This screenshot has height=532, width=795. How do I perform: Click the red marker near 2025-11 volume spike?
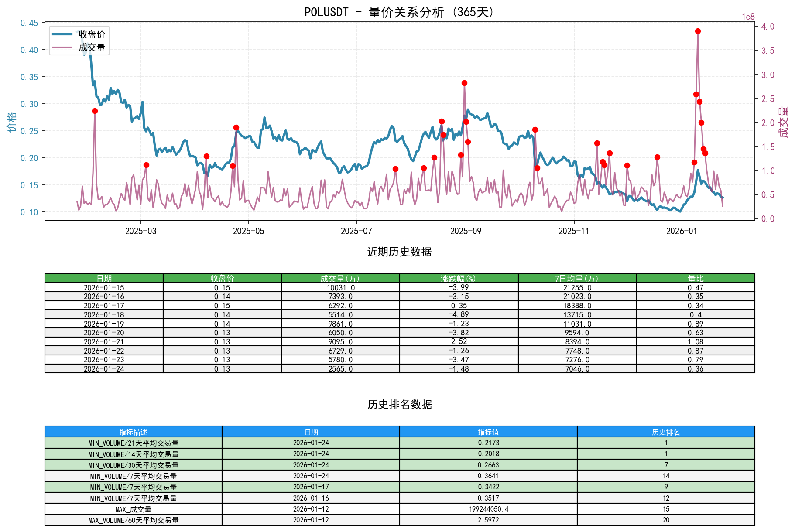597,143
